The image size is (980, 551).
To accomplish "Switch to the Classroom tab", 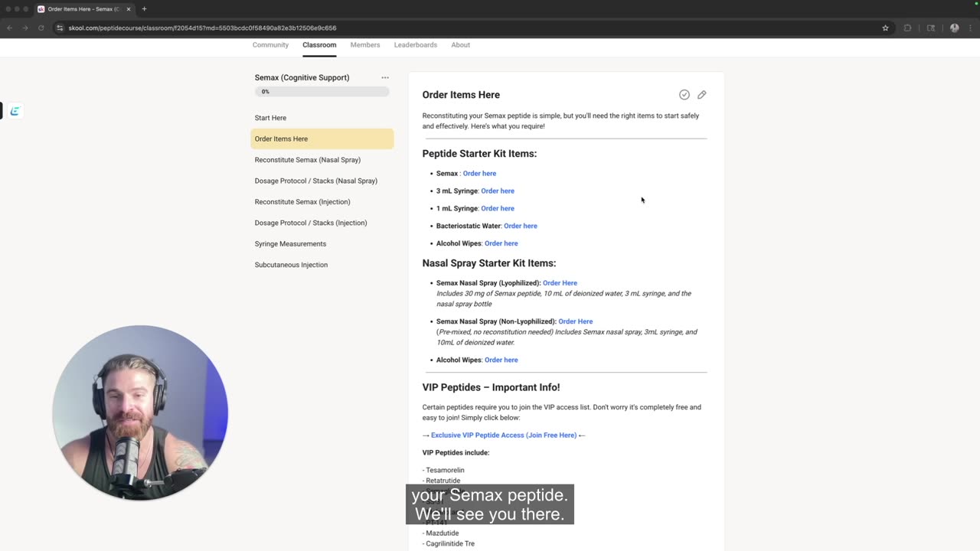I will pos(319,45).
